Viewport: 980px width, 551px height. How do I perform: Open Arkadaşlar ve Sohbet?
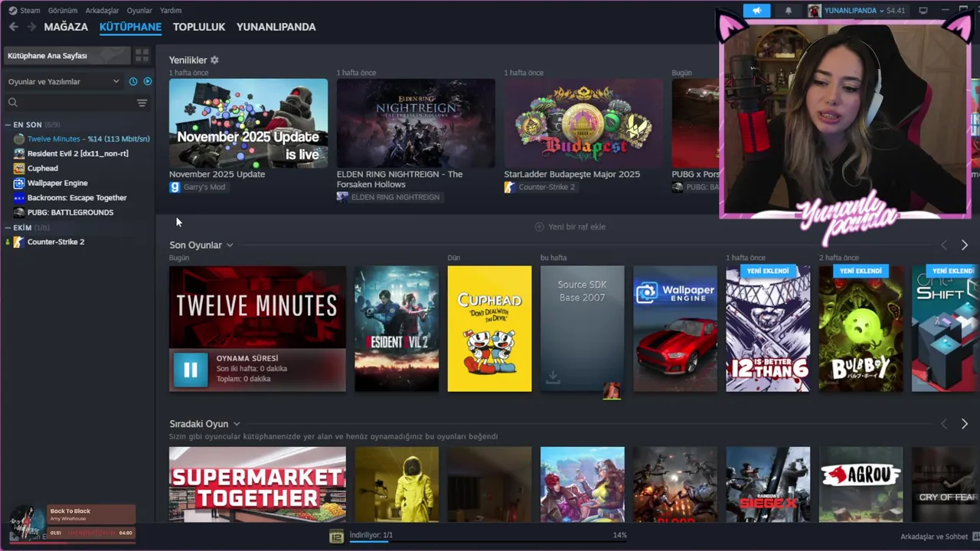point(934,536)
